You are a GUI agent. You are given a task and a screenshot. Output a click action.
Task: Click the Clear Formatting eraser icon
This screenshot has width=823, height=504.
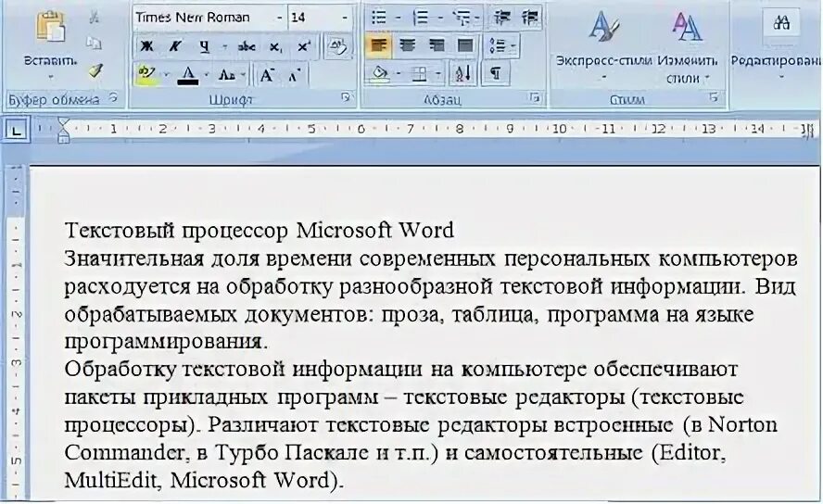point(337,46)
